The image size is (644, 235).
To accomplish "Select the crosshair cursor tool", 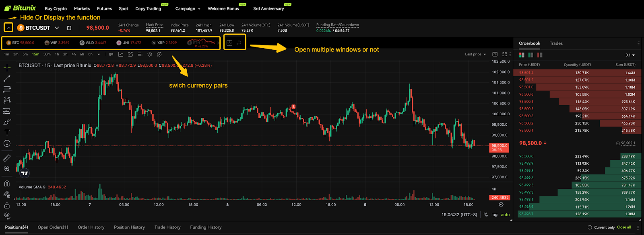I will click(7, 67).
